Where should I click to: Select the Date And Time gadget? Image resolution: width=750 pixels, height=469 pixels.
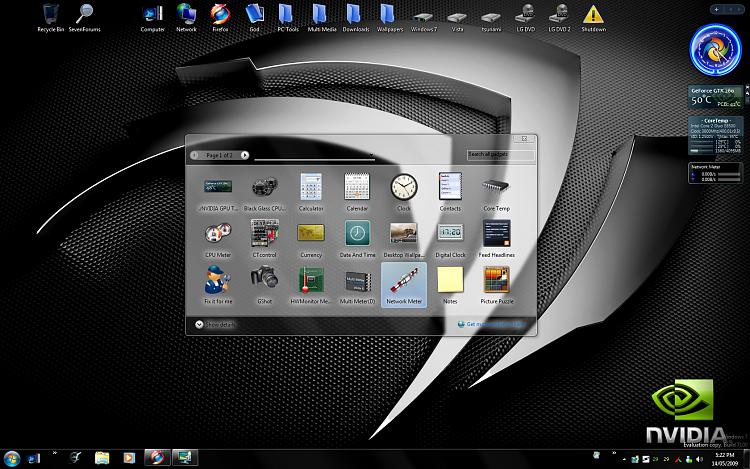[357, 239]
